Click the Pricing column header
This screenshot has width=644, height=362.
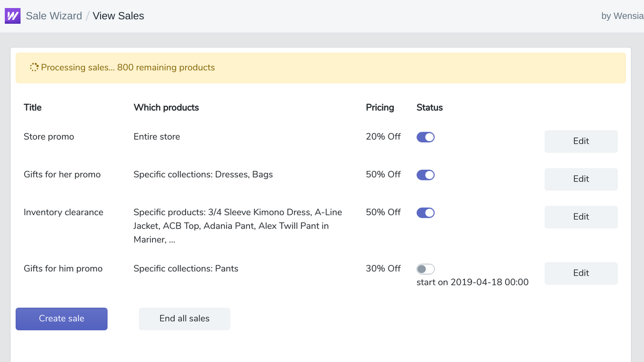[380, 108]
